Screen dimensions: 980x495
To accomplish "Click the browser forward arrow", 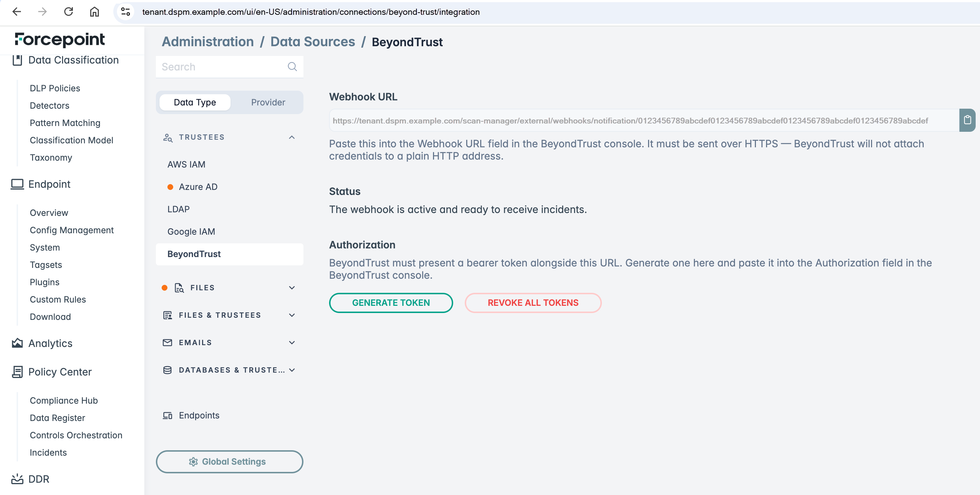I will tap(43, 12).
